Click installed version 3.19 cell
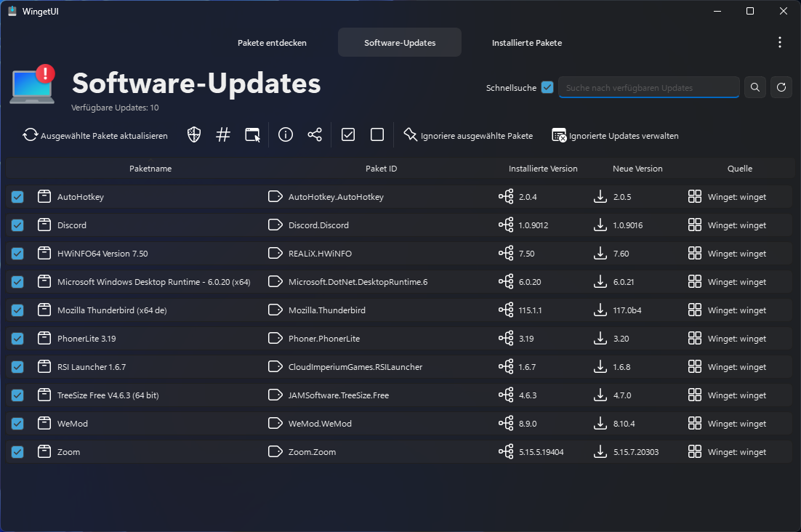This screenshot has height=532, width=801. tap(526, 338)
